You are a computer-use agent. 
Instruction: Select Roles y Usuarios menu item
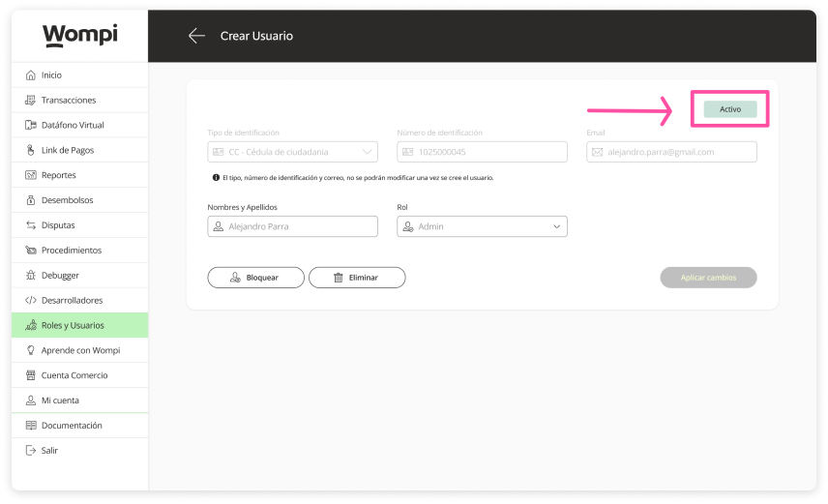[x=73, y=326]
